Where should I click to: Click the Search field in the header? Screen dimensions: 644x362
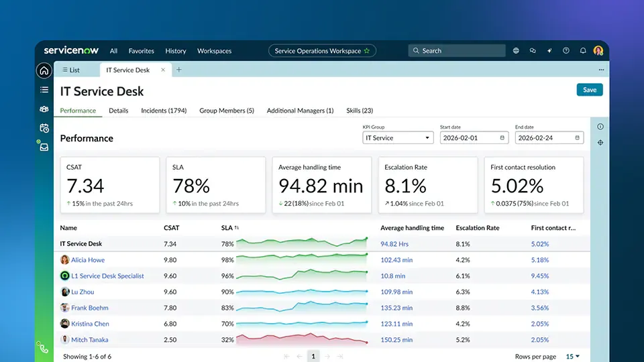tap(457, 50)
